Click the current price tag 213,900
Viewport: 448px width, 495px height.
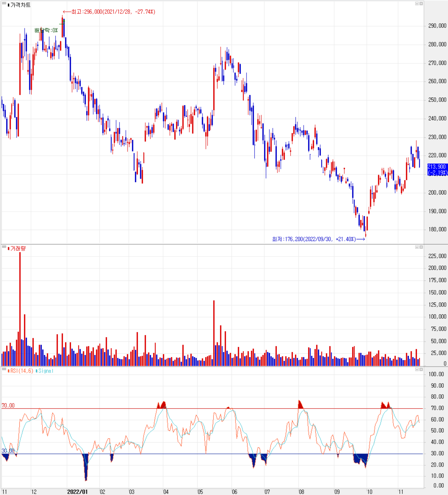(x=437, y=169)
